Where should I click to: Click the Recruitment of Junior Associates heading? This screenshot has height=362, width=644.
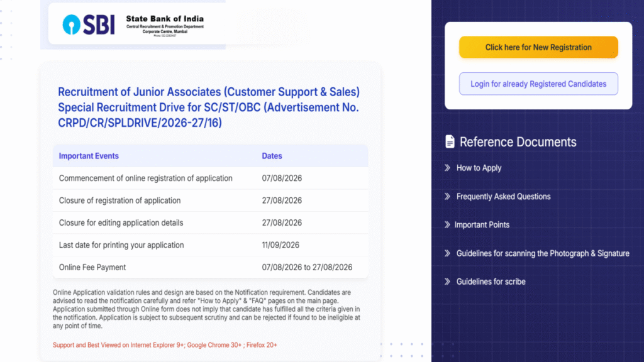pos(209,107)
